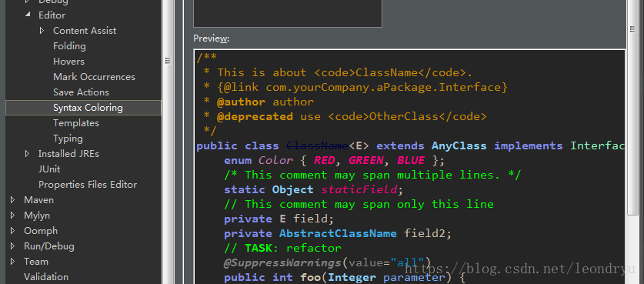Viewport: 644px width, 284px height.
Task: Expand the Mylyn preferences node
Action: point(13,216)
